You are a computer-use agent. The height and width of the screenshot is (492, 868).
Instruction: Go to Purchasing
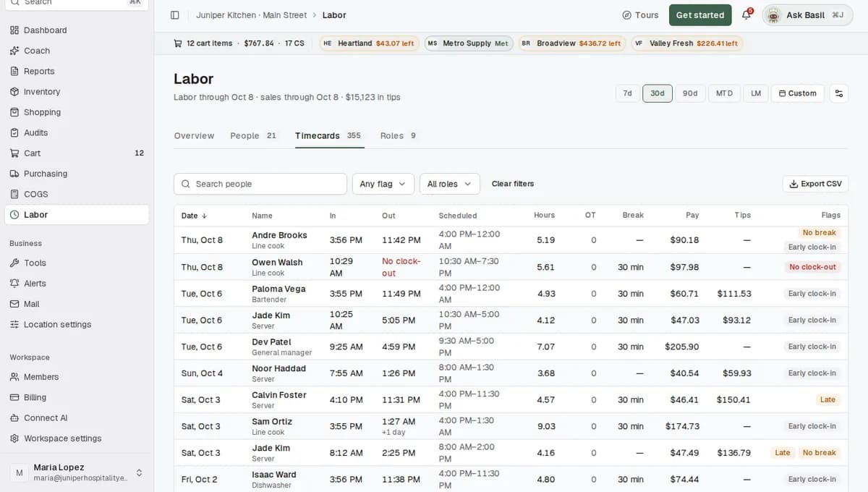click(77, 174)
